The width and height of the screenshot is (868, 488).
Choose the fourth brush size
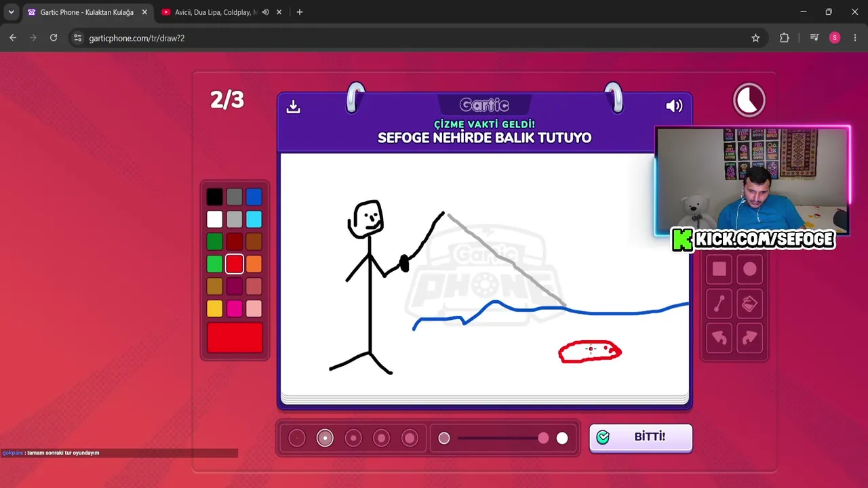pos(381,439)
